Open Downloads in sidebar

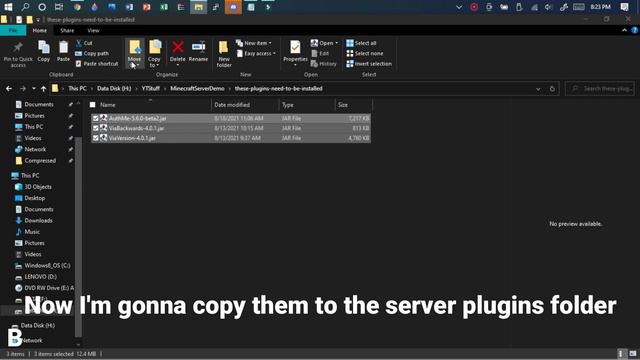[x=38, y=220]
